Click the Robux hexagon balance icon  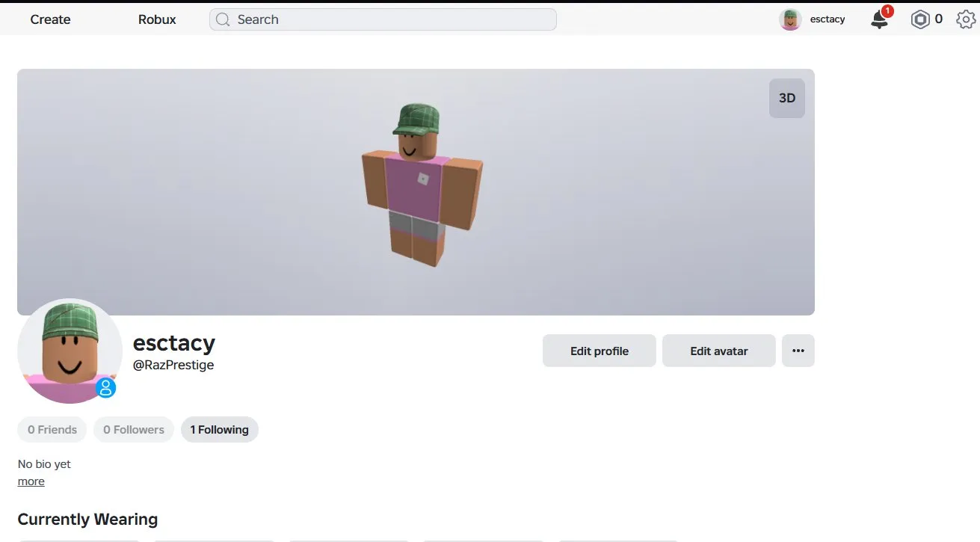click(920, 19)
